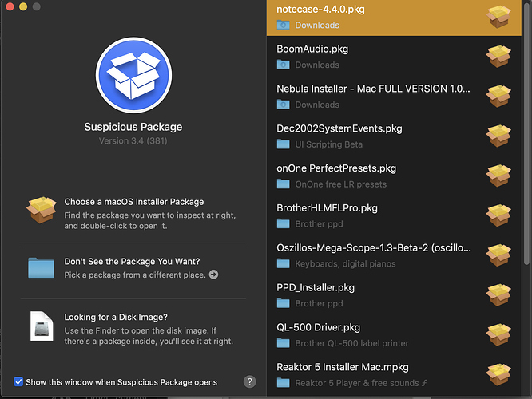
Task: Select Reaktor 5 Installer Mac.mpkg
Action: click(x=394, y=374)
